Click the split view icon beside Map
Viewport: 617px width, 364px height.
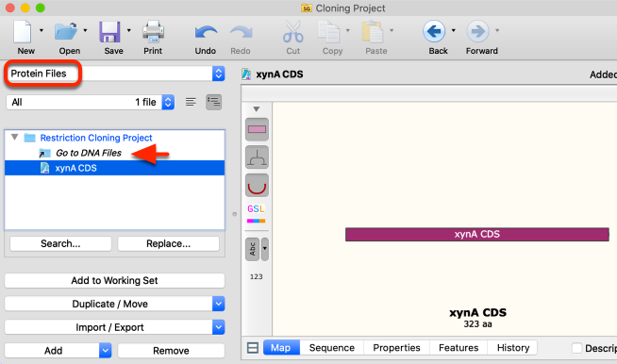253,348
